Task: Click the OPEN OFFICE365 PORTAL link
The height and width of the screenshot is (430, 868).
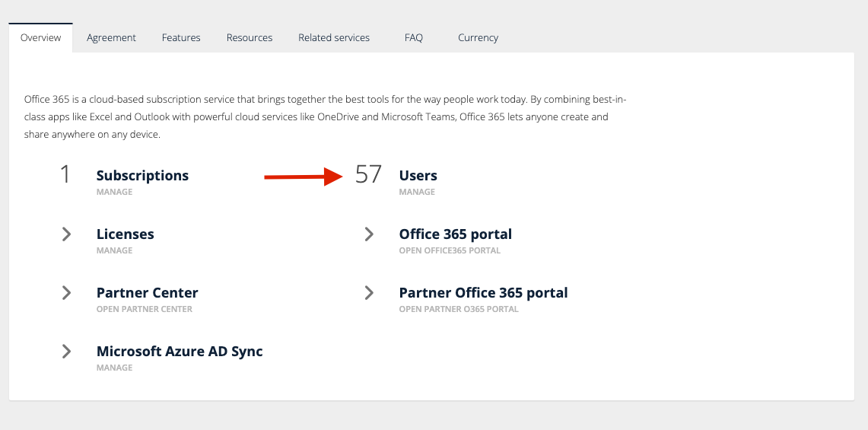Action: pos(450,250)
